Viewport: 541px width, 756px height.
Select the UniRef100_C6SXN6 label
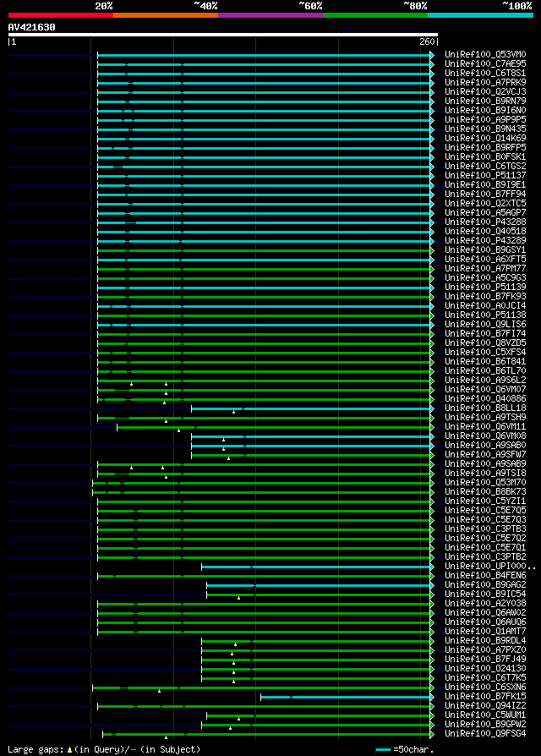tap(485, 688)
